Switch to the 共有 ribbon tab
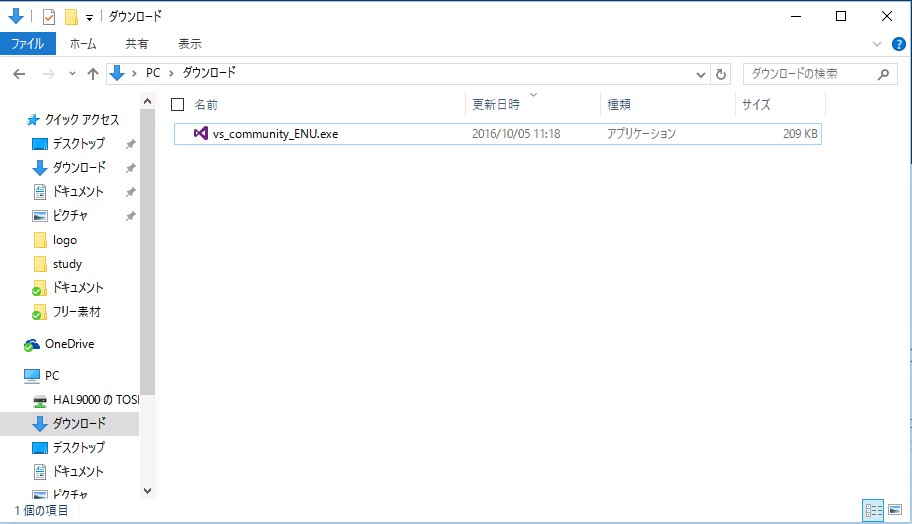Viewport: 912px width, 524px height. [x=137, y=44]
